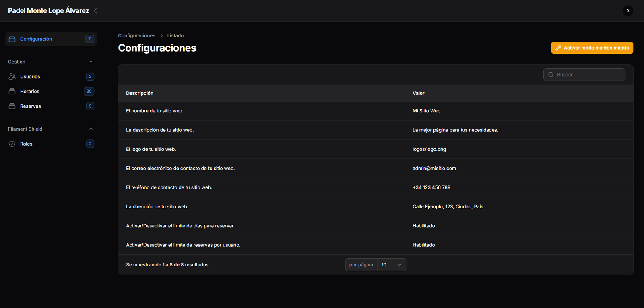The height and width of the screenshot is (308, 644).
Task: Click the Reservas sidebar icon
Action: click(12, 106)
